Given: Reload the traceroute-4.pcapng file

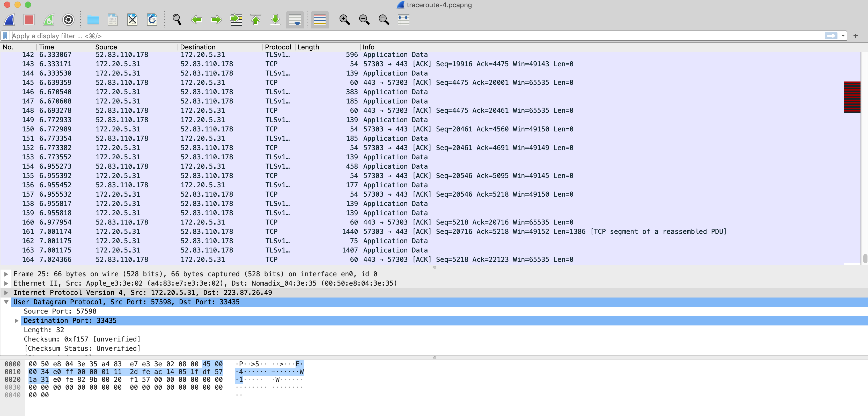Looking at the screenshot, I should [152, 20].
